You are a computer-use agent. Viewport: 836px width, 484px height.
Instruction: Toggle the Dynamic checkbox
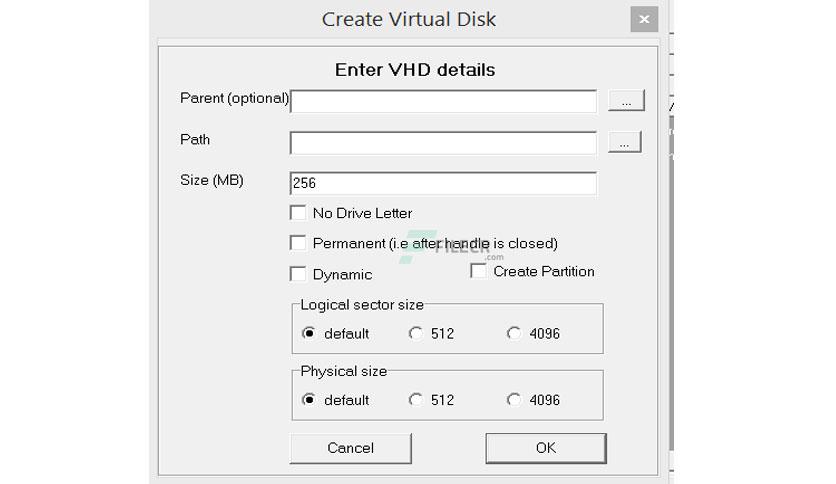pyautogui.click(x=298, y=274)
